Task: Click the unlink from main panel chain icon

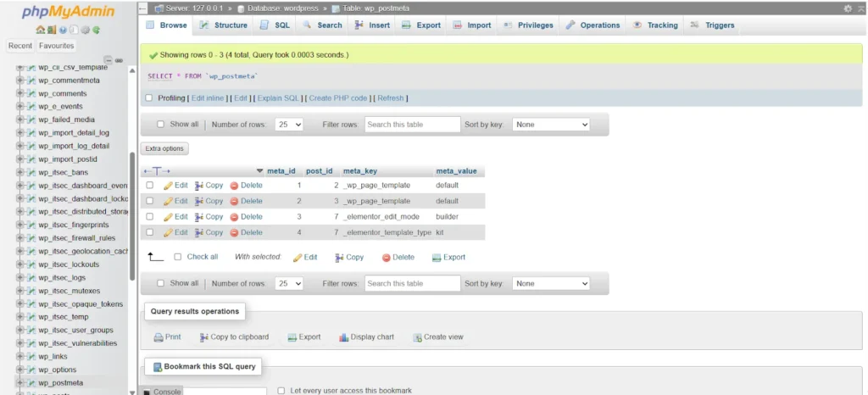Action: coord(119,60)
